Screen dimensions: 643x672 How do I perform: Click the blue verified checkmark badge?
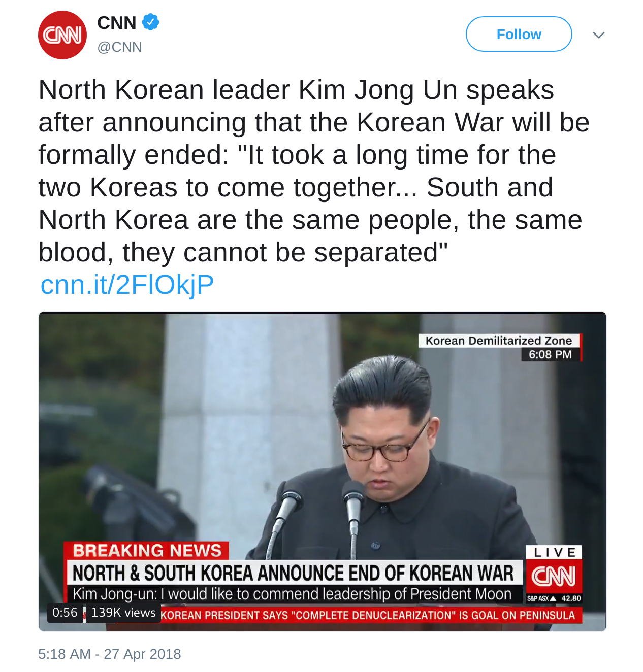point(151,22)
